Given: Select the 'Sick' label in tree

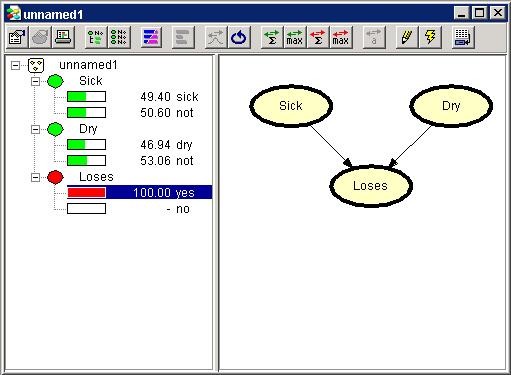Looking at the screenshot, I should tap(91, 81).
